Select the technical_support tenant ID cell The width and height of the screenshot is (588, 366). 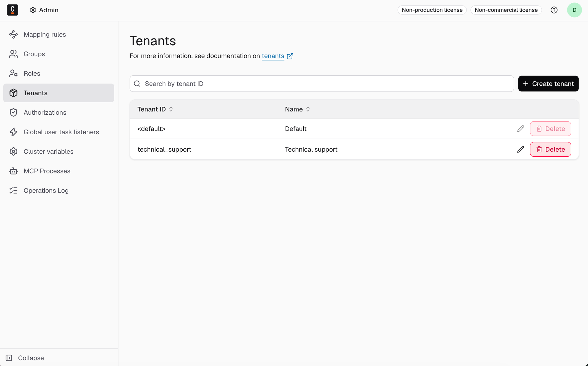164,149
